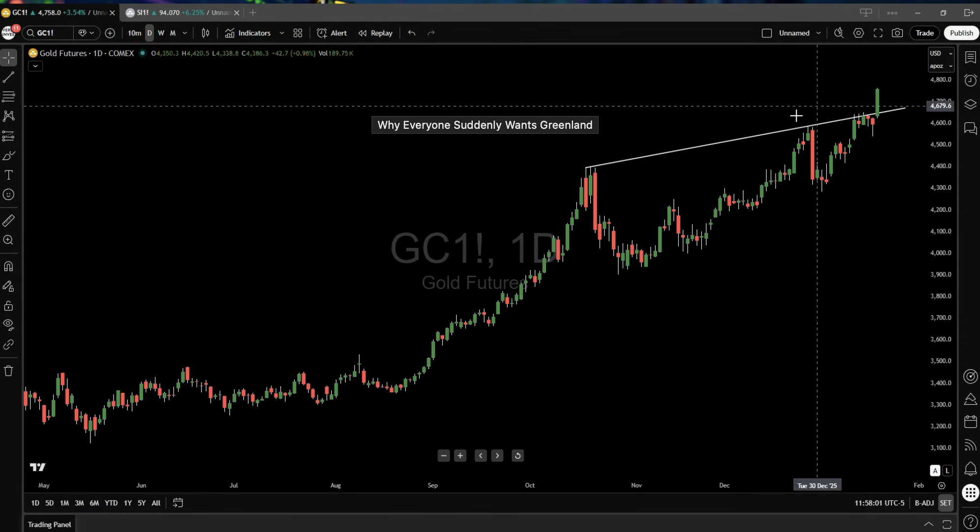Open the alerts clock panel
The image size is (980, 532).
[970, 81]
